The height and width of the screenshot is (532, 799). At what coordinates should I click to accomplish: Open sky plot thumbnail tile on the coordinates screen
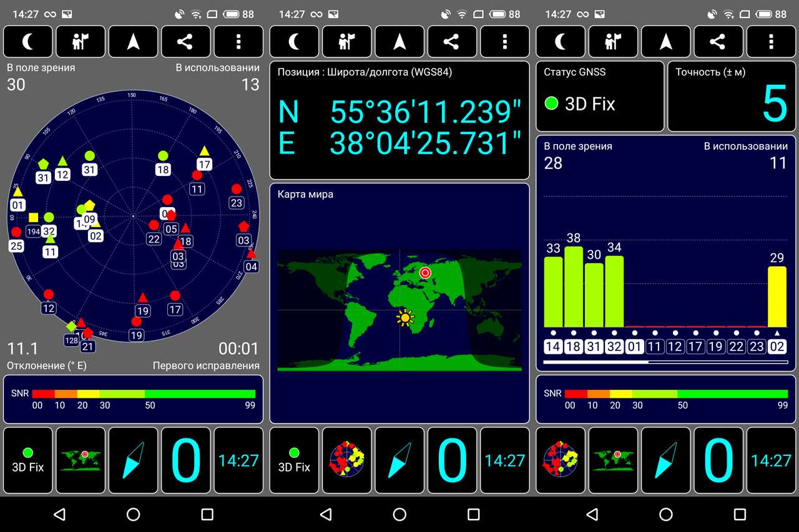[347, 460]
